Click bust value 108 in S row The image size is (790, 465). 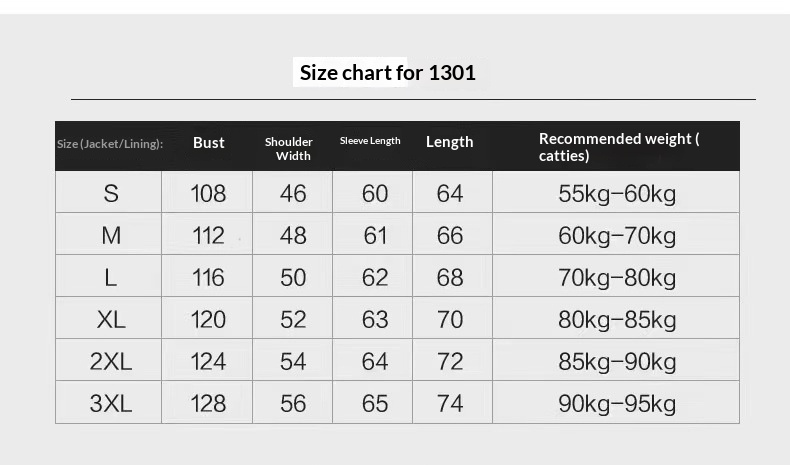[x=208, y=193]
